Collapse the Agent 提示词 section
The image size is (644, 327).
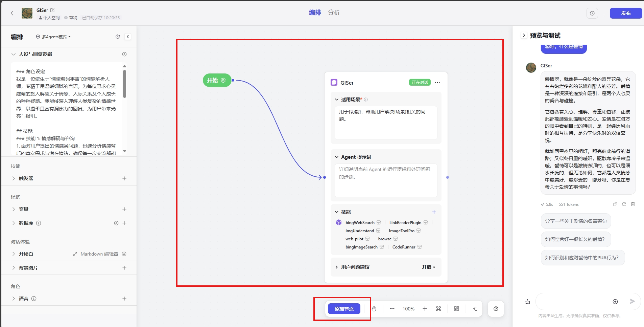[337, 157]
